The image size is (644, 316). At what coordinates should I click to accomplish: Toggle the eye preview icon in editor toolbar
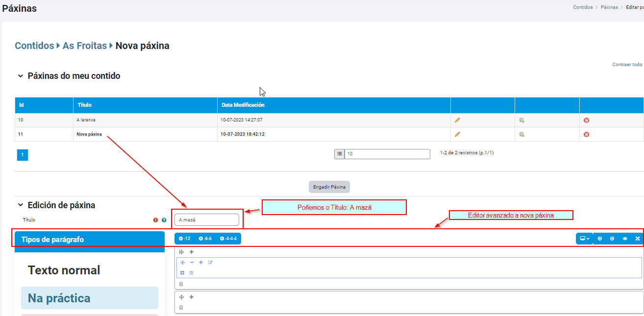625,239
